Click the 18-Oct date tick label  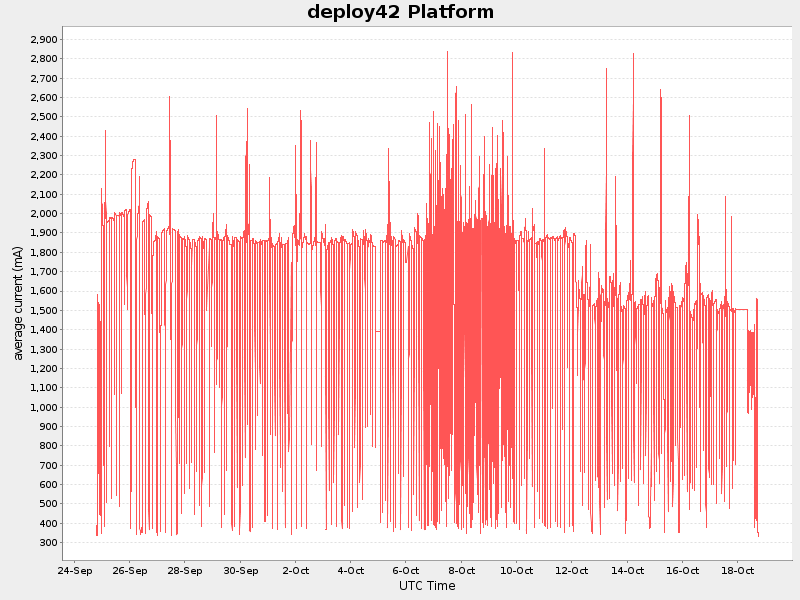tap(737, 571)
